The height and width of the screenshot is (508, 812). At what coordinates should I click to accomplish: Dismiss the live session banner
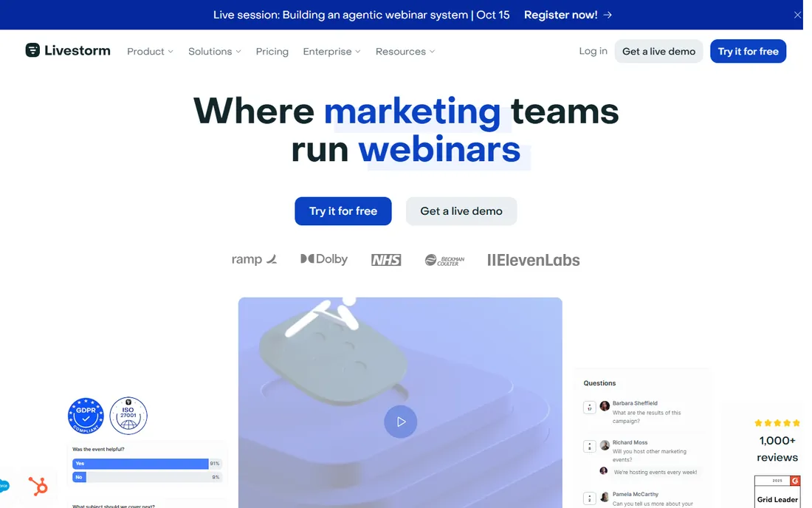pos(797,15)
